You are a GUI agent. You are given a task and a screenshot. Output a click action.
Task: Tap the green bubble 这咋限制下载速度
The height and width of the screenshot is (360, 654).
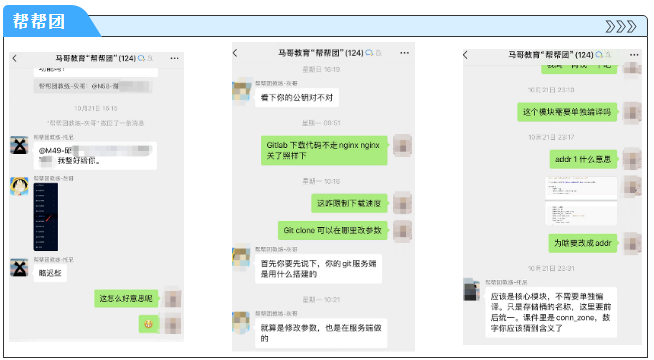coord(350,204)
